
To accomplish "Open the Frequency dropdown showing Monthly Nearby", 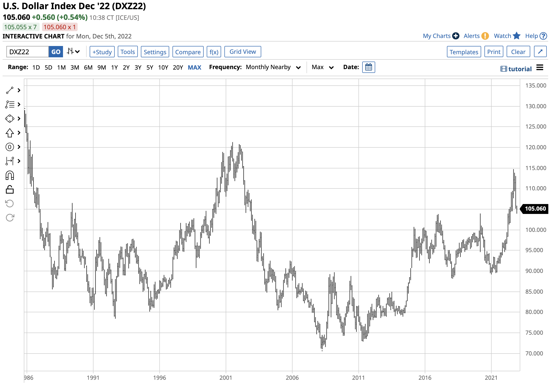I will (273, 67).
